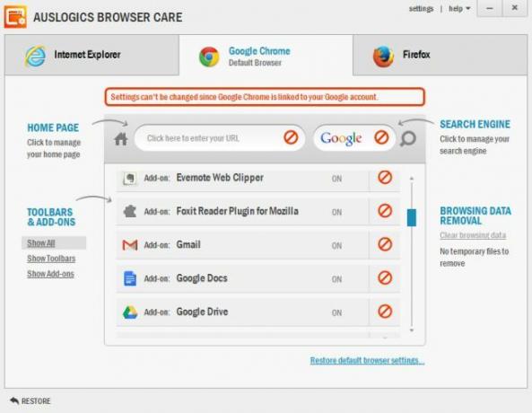Click the Google Docs add-on name
This screenshot has width=532, height=413.
click(x=202, y=278)
